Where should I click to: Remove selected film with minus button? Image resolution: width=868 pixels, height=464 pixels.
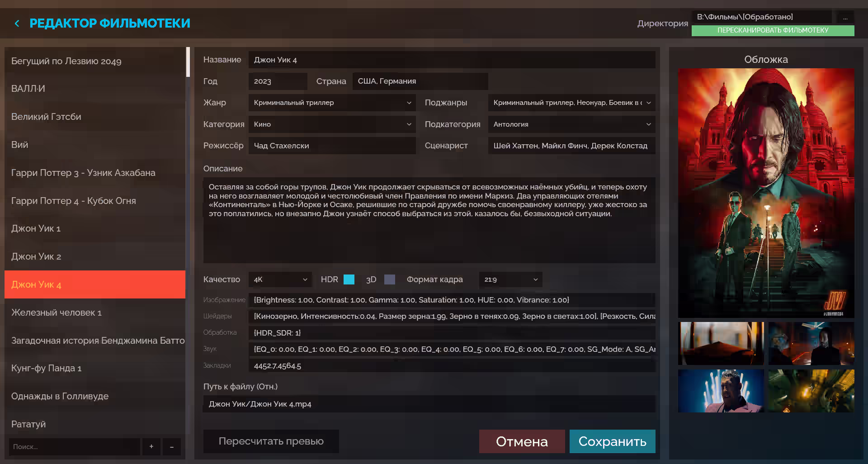(x=172, y=447)
